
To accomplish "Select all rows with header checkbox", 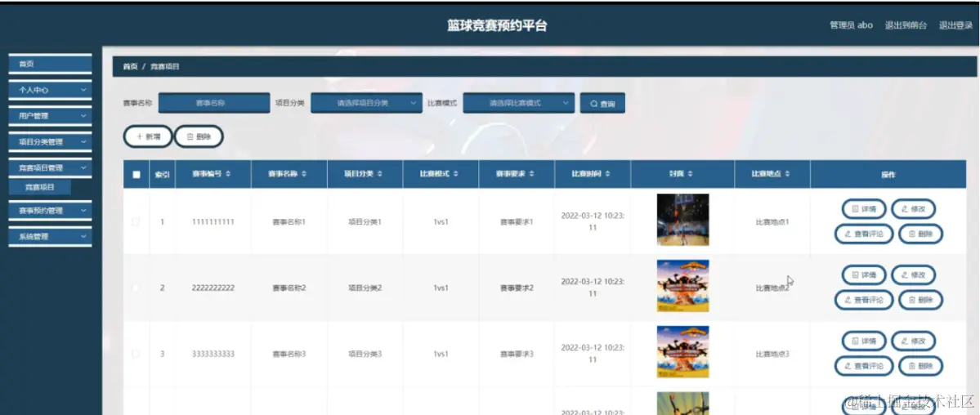I will point(136,175).
